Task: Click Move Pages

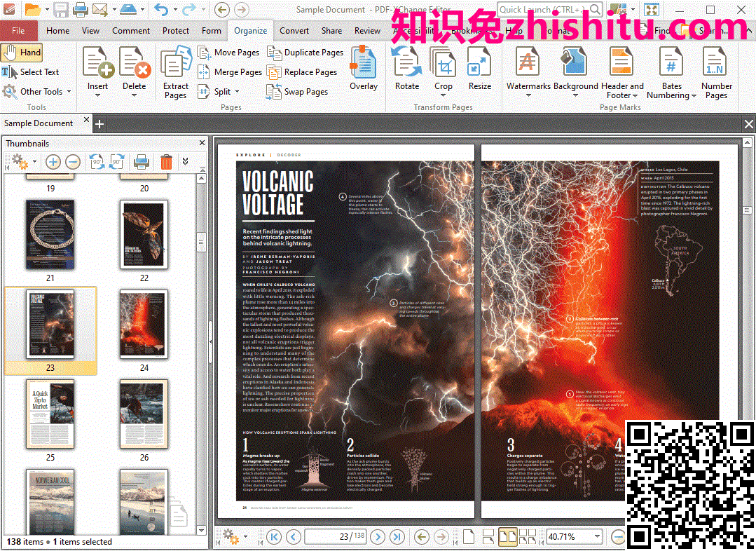Action: pyautogui.click(x=229, y=53)
